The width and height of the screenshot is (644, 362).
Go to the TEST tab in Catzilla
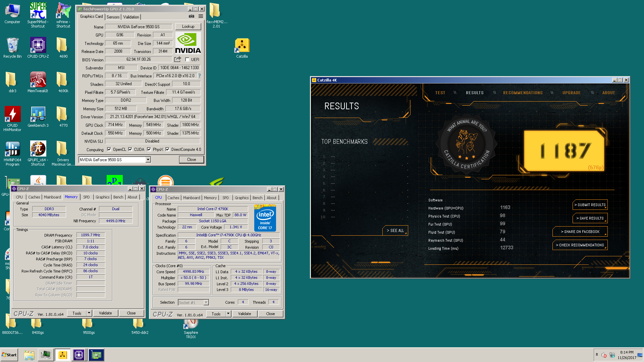coord(440,93)
